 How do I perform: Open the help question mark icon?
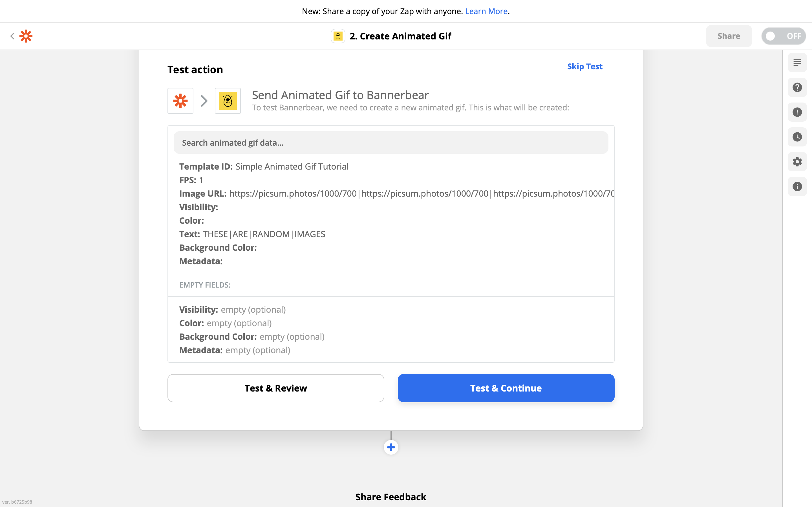[x=797, y=88]
